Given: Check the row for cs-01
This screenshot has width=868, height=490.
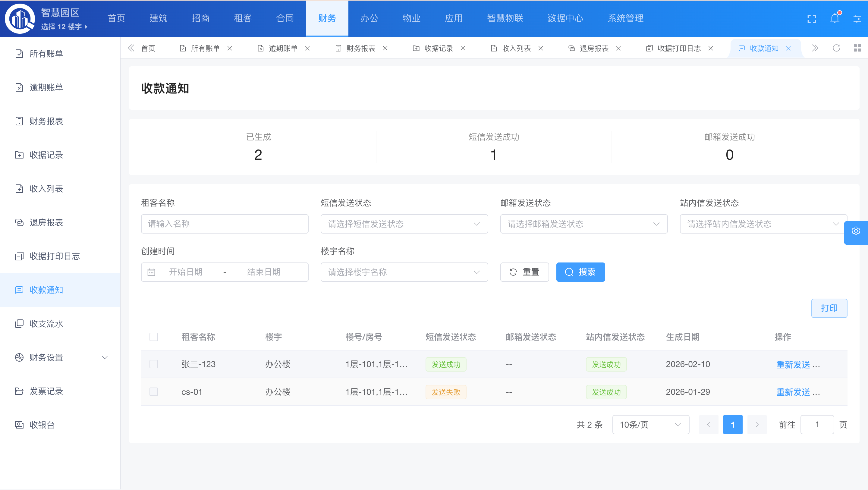Looking at the screenshot, I should pyautogui.click(x=154, y=392).
